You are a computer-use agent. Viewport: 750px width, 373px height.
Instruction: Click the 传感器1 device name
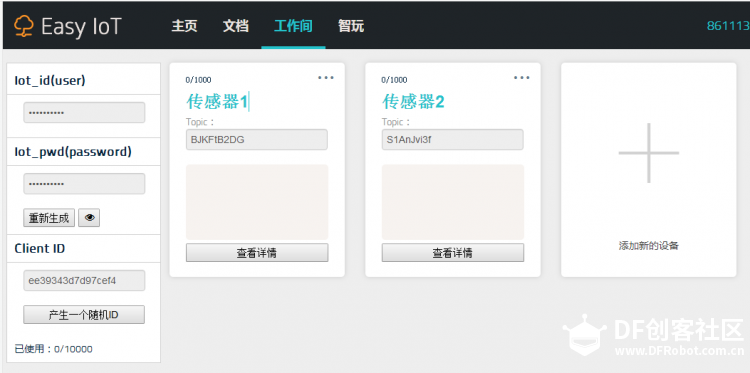click(x=217, y=102)
